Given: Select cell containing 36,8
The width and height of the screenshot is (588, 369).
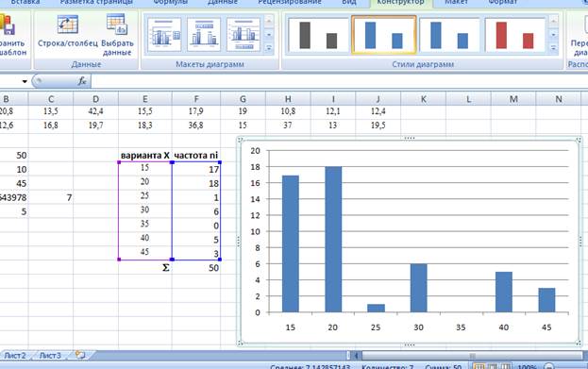Looking at the screenshot, I should (196, 126).
